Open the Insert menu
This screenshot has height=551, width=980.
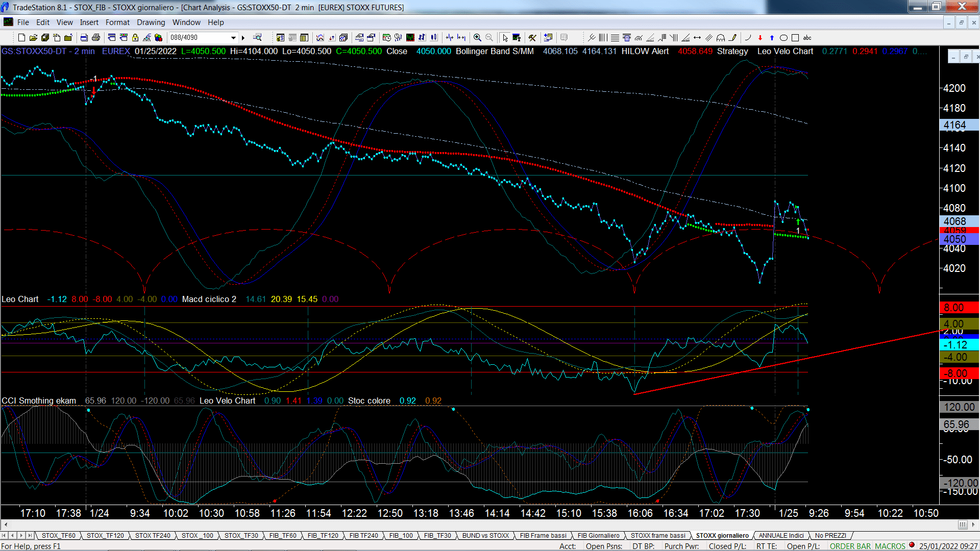89,22
